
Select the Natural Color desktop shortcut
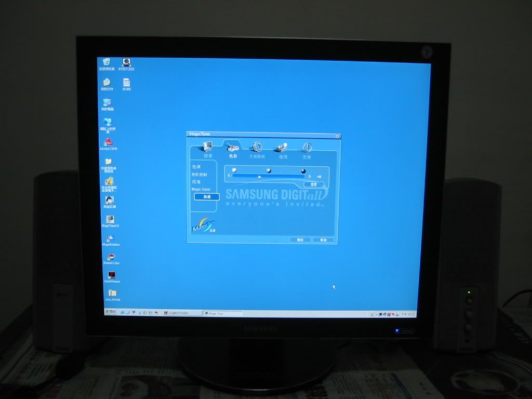pyautogui.click(x=111, y=259)
